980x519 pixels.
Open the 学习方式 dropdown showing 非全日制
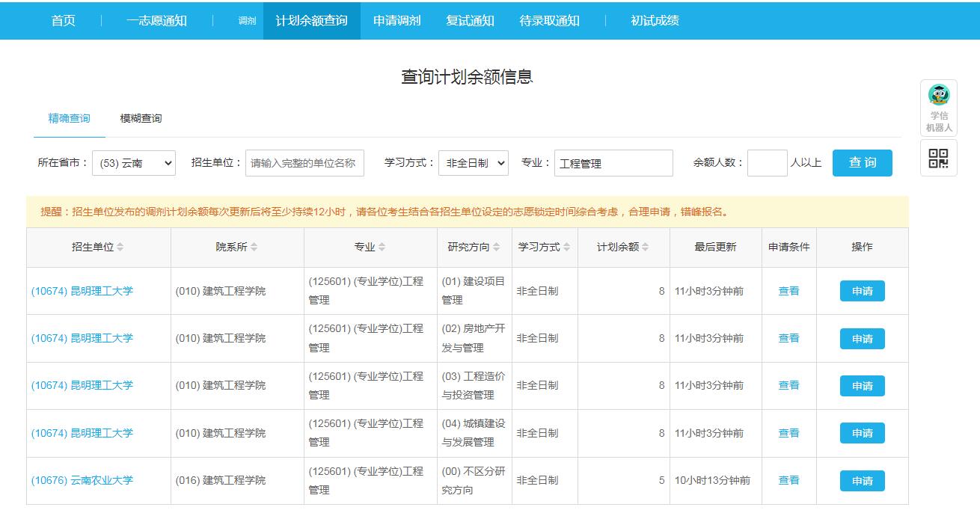[474, 163]
